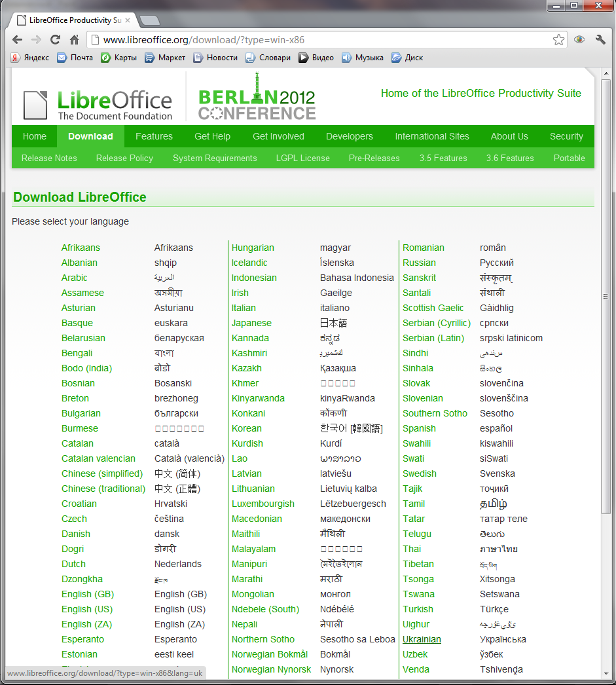Open System Requirements submenu link
The width and height of the screenshot is (616, 685).
pyautogui.click(x=215, y=158)
